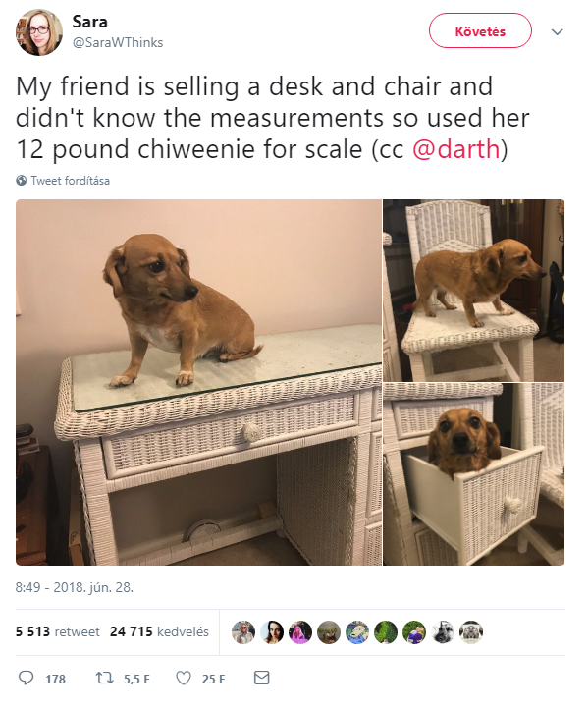Click the first liker avatar with blonde hair
This screenshot has width=588, height=710.
click(x=243, y=631)
